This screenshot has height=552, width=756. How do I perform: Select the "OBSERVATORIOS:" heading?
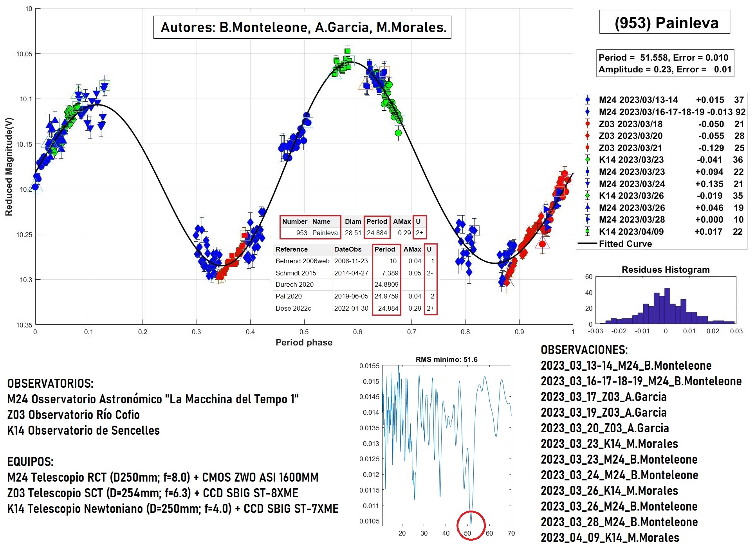coord(50,383)
